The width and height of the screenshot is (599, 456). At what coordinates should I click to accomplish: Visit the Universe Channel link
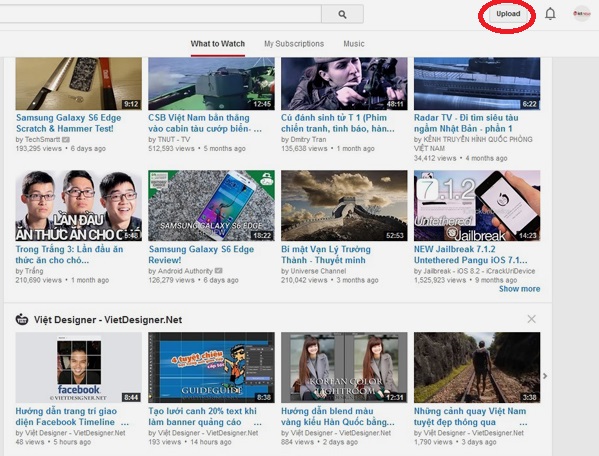click(318, 271)
